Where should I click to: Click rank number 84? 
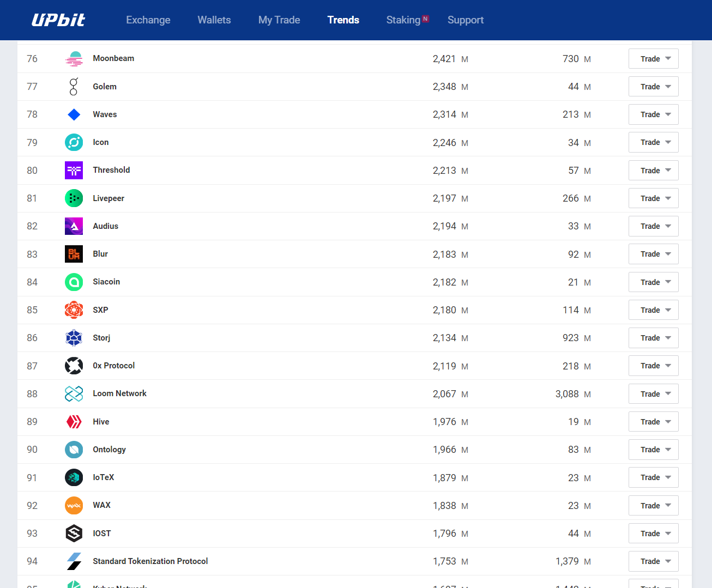coord(32,282)
